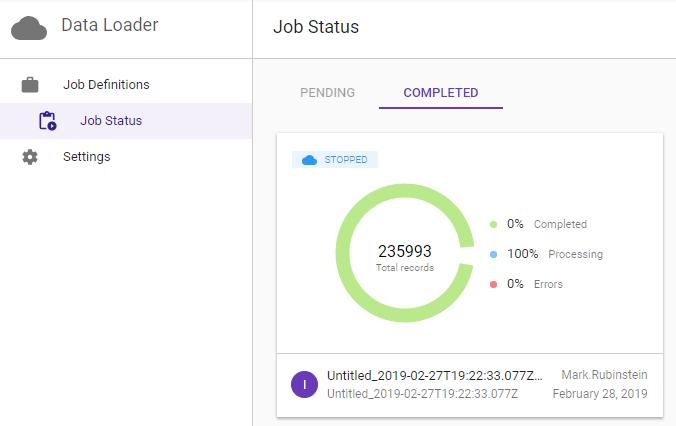Open Job Definitions in sidebar
This screenshot has height=426, width=676.
tap(126, 85)
